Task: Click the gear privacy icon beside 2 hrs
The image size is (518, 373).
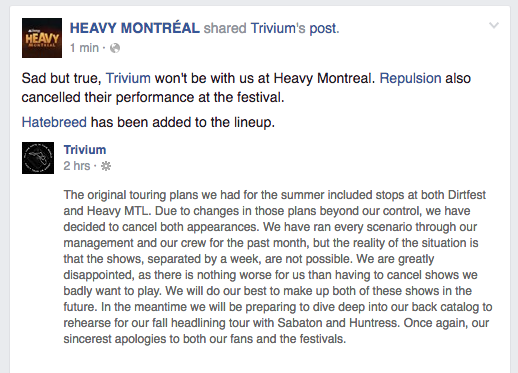Action: click(x=106, y=166)
